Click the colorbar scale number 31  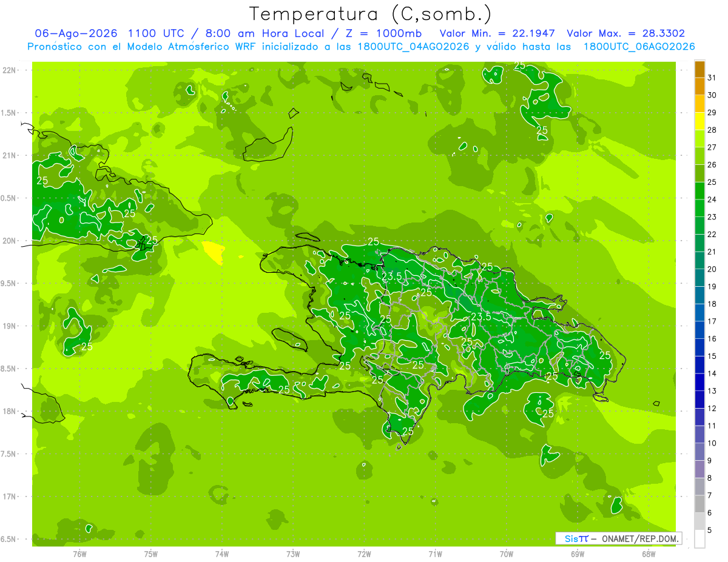(x=712, y=78)
